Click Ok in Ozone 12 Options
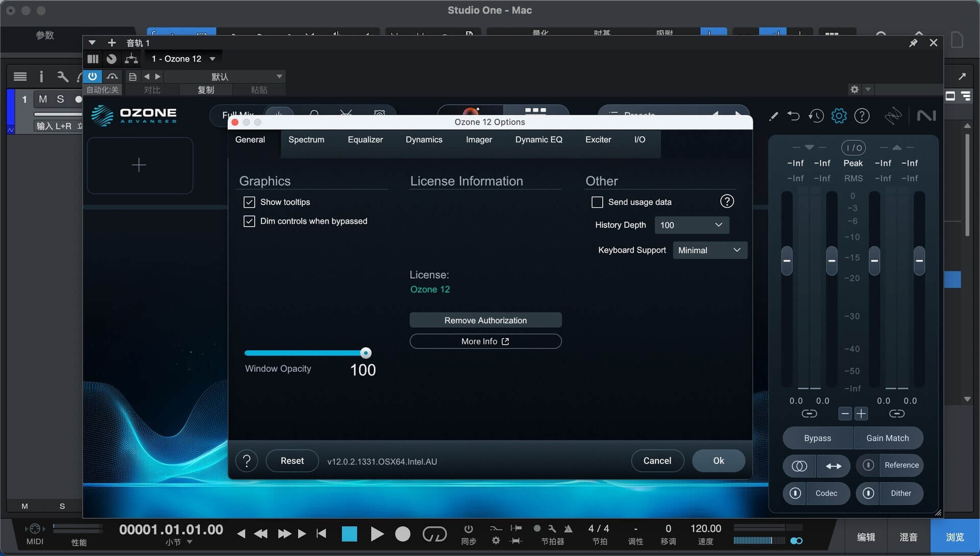980x556 pixels. coord(718,461)
